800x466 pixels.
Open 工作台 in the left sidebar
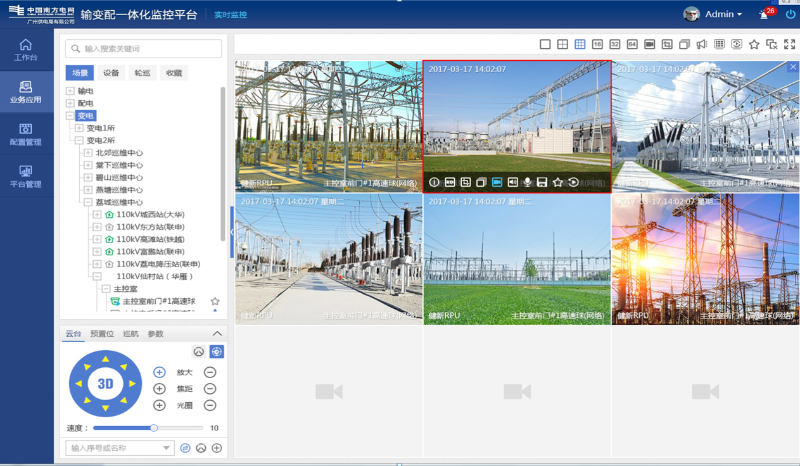[x=26, y=50]
